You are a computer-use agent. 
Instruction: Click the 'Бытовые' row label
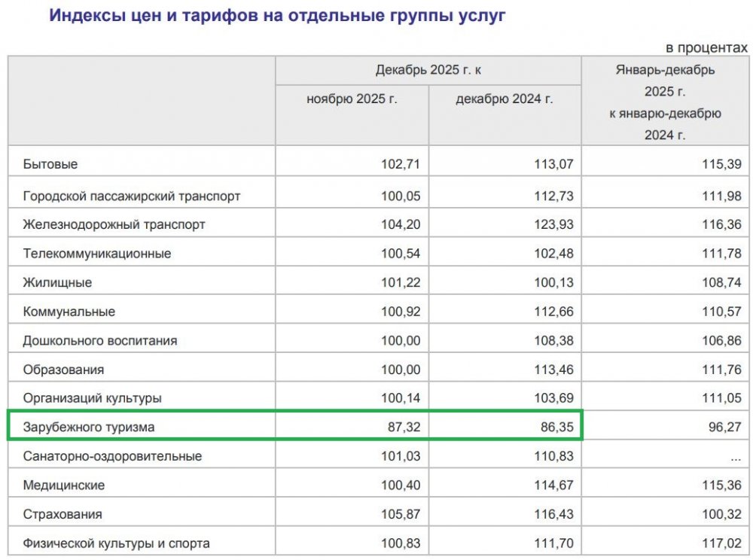[x=50, y=164]
